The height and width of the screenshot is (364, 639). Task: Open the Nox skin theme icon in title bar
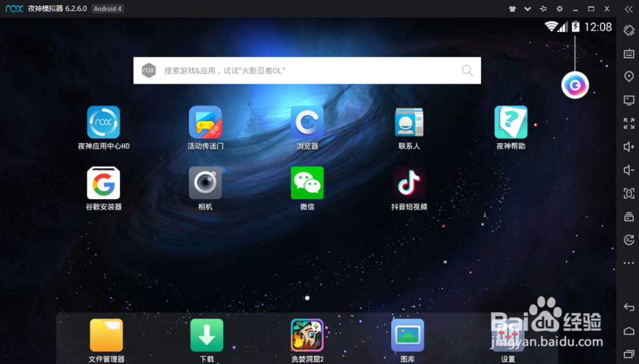click(x=512, y=8)
